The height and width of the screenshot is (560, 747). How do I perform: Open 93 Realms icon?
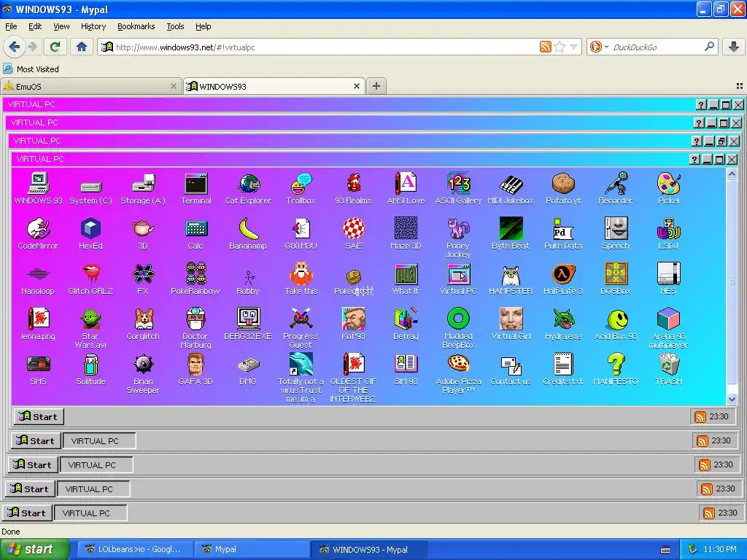coord(353,189)
